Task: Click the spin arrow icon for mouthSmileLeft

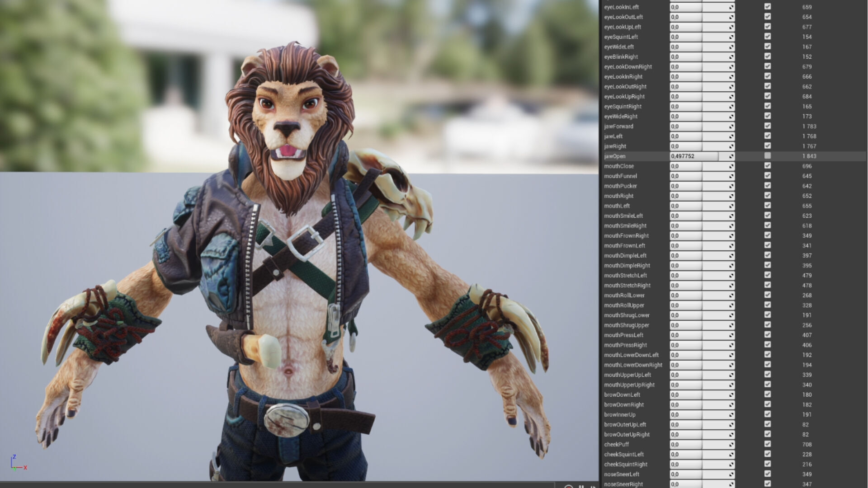Action: click(731, 216)
